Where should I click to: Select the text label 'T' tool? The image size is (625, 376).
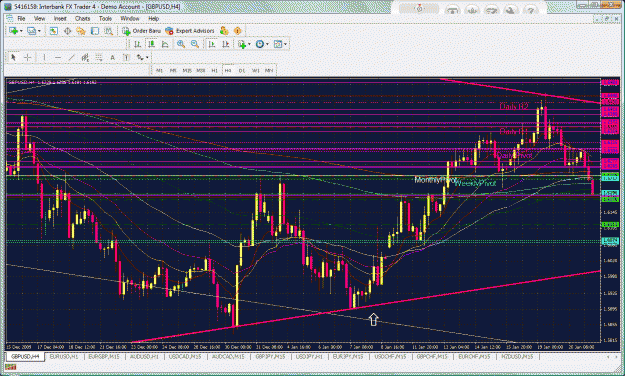pyautogui.click(x=126, y=58)
